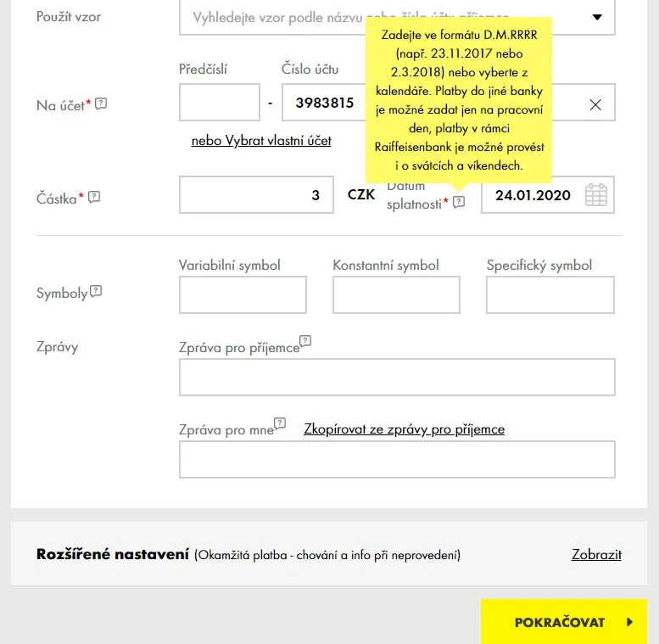The image size is (659, 644).
Task: Click help icon next to Částka
Action: (x=94, y=197)
